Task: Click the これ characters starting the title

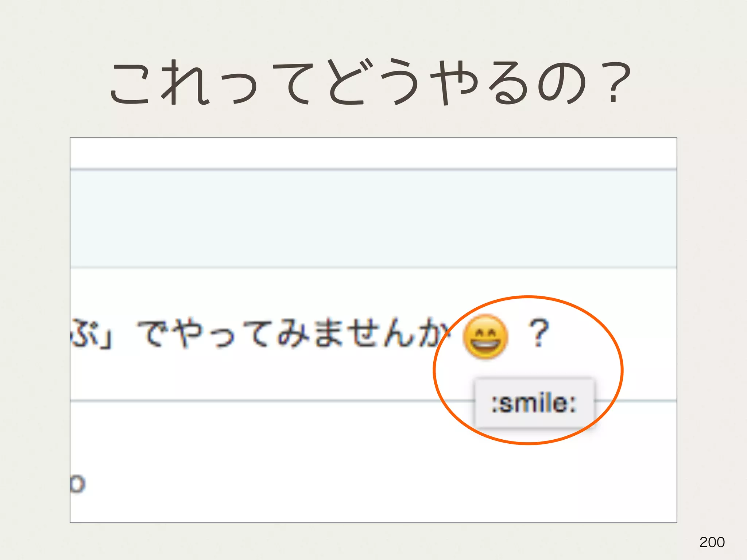Action: coord(159,83)
